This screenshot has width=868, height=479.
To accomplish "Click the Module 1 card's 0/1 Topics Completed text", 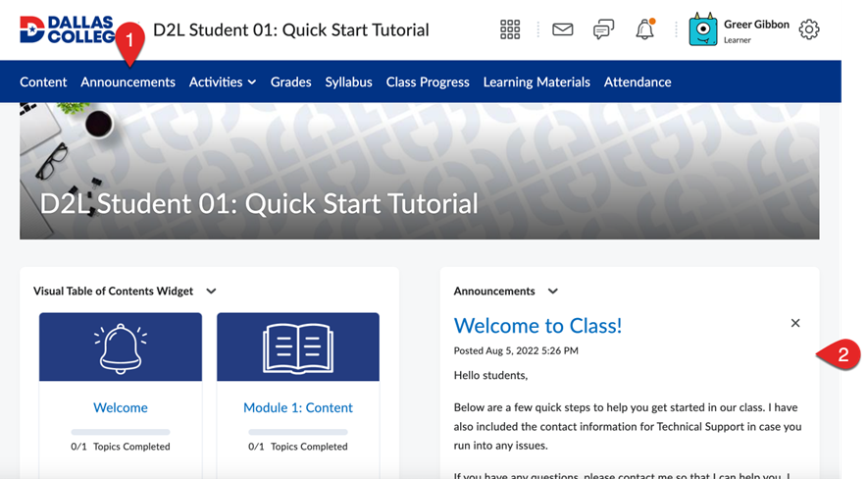I will [x=298, y=447].
